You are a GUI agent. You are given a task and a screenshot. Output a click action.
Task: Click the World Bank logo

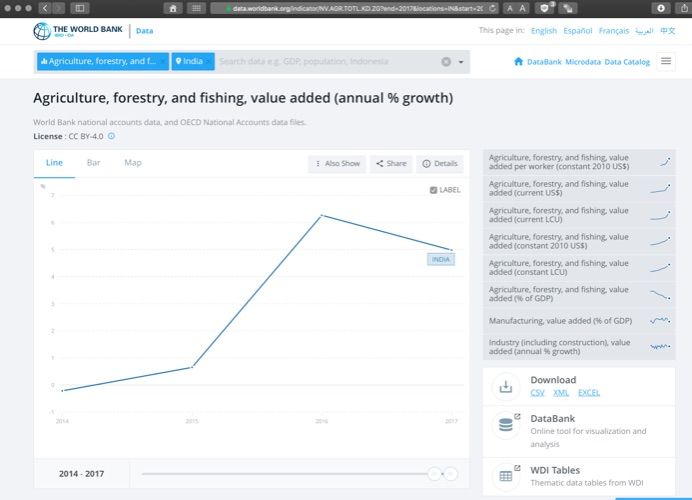78,31
